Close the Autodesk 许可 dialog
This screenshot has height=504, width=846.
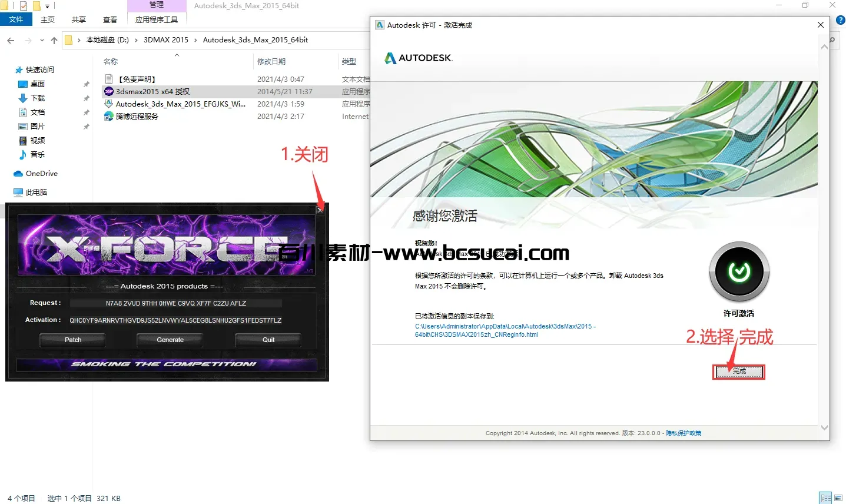820,25
